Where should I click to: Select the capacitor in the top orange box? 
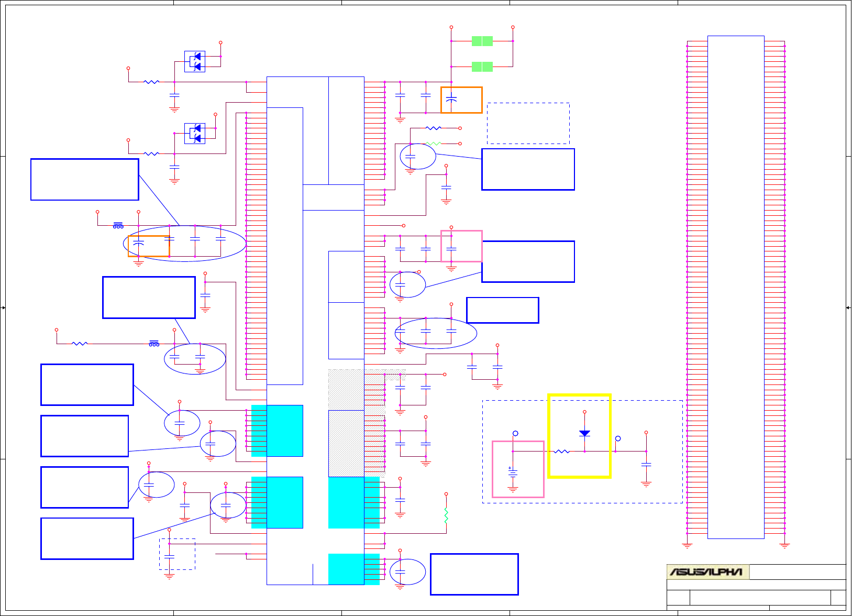coord(451,98)
